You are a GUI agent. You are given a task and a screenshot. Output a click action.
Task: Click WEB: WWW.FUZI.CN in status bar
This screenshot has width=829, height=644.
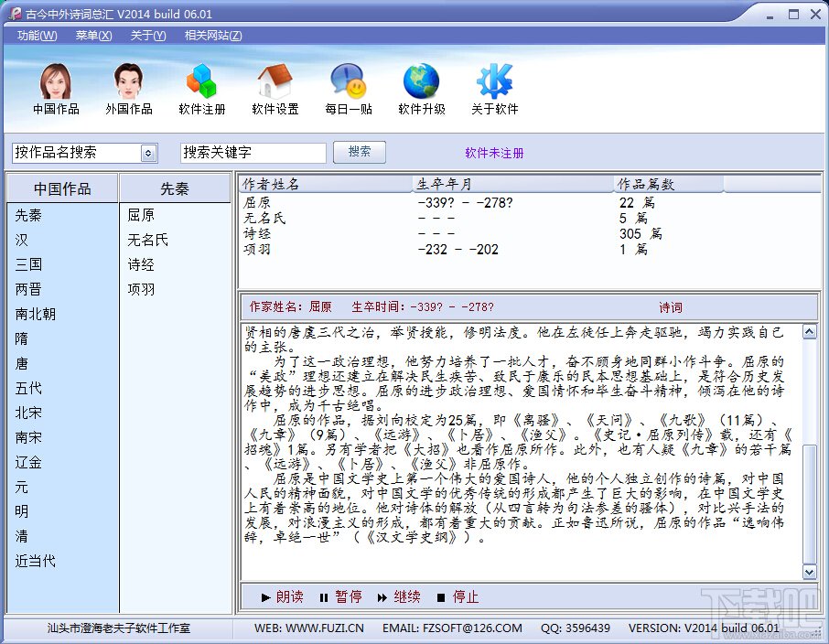[308, 628]
